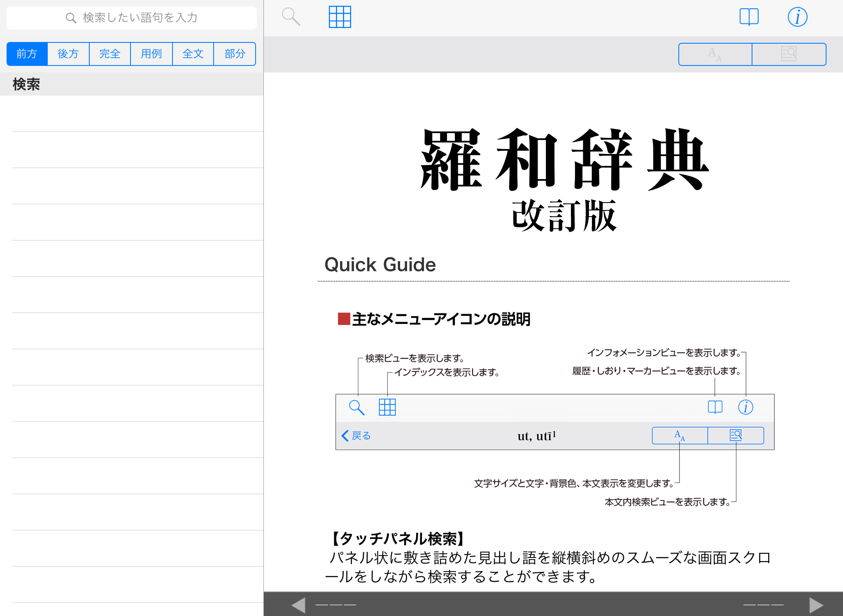Switch to 部分 partial match tab
843x616 pixels.
pyautogui.click(x=235, y=54)
